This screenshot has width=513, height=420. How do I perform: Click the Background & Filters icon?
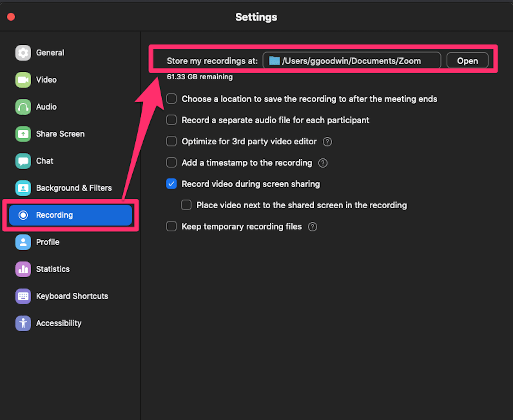click(x=23, y=188)
